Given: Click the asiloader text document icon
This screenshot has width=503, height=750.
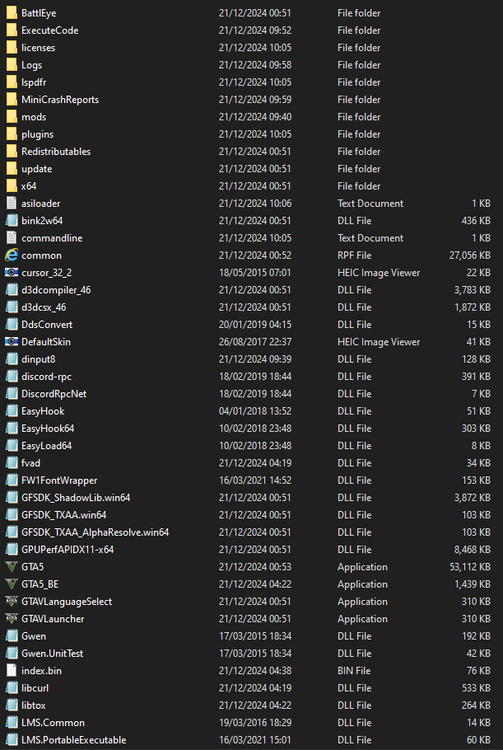Looking at the screenshot, I should coord(11,203).
